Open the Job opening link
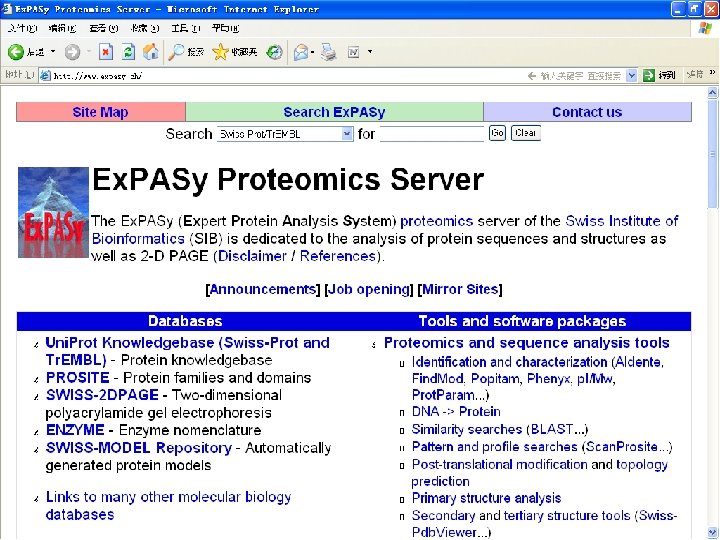The image size is (720, 540). click(x=369, y=289)
